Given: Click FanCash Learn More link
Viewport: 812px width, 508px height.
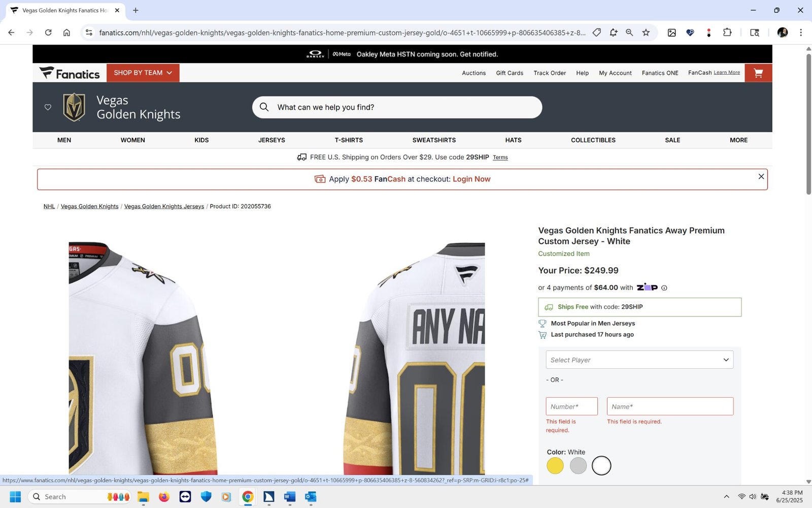Looking at the screenshot, I should point(727,73).
